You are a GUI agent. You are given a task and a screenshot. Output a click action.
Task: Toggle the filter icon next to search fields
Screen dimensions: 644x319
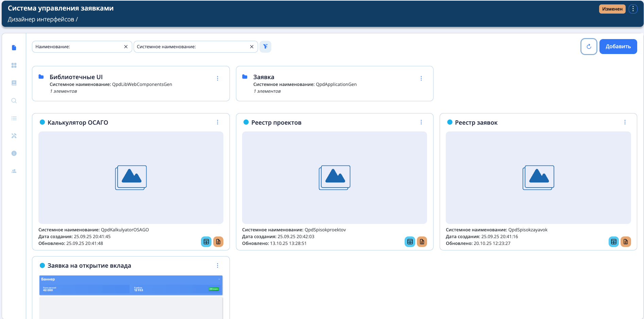(x=265, y=47)
